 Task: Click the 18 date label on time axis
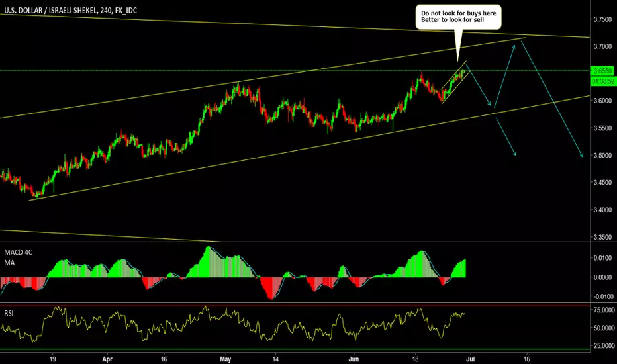tap(415, 359)
